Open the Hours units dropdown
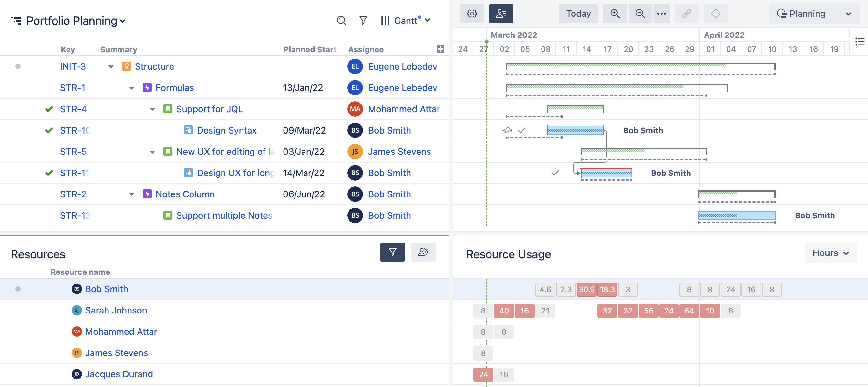This screenshot has width=868, height=387. point(831,253)
